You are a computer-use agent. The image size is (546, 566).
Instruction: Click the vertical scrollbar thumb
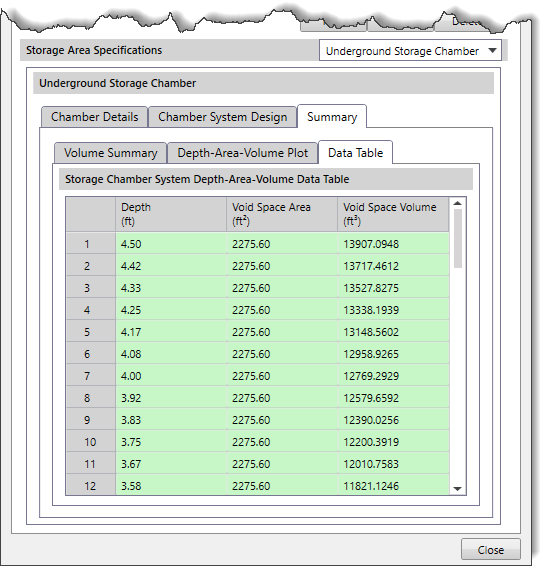click(x=458, y=238)
